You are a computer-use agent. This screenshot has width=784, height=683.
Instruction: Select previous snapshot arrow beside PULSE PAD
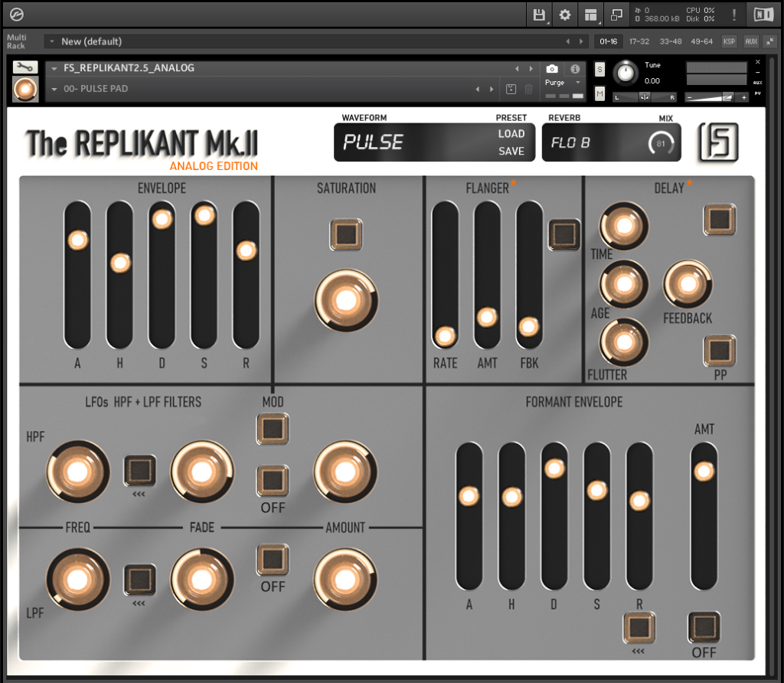pos(478,89)
